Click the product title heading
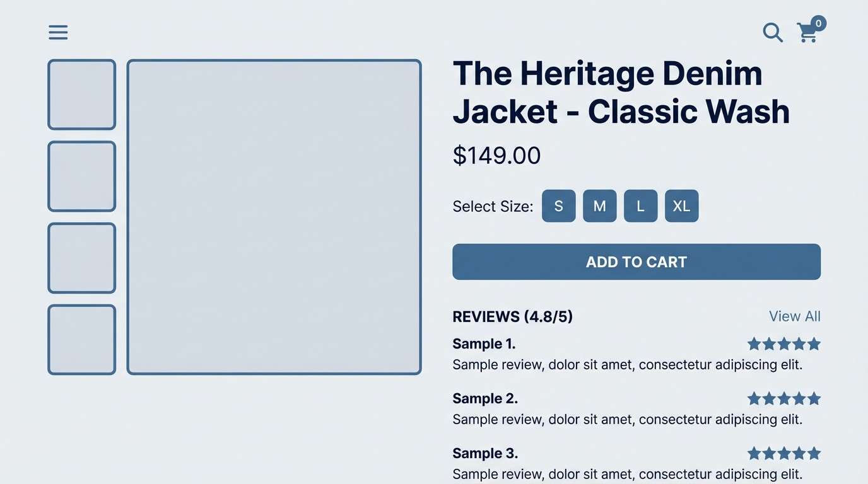Screen dimensions: 868x484 [621, 92]
